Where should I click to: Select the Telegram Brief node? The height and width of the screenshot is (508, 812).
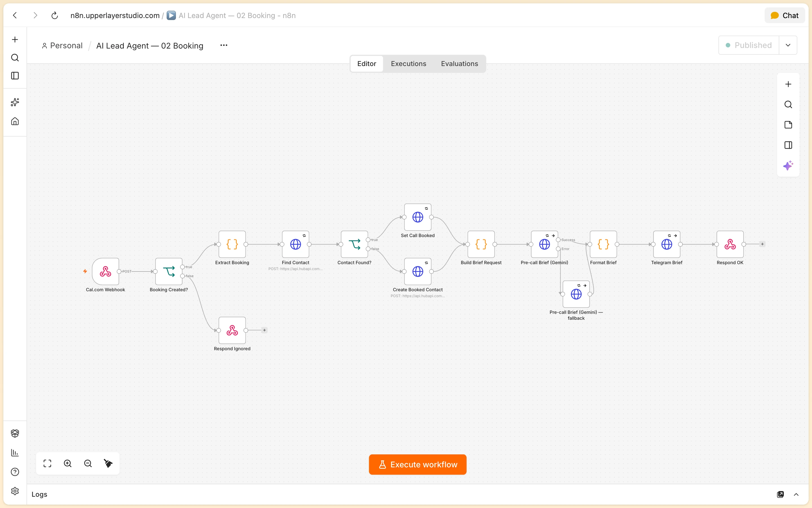[x=667, y=244]
